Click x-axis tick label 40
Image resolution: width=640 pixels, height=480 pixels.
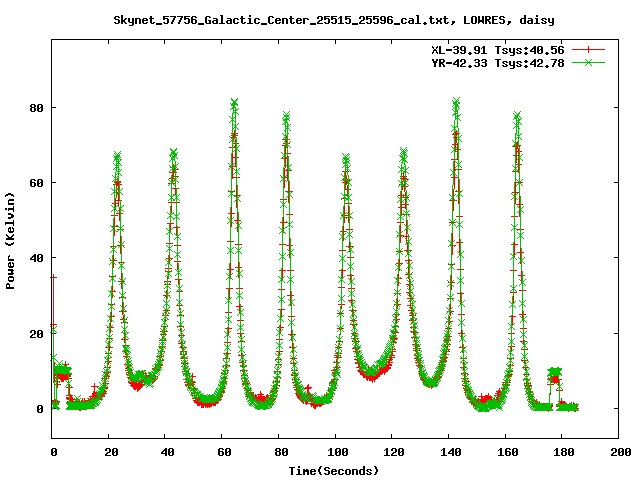167,452
